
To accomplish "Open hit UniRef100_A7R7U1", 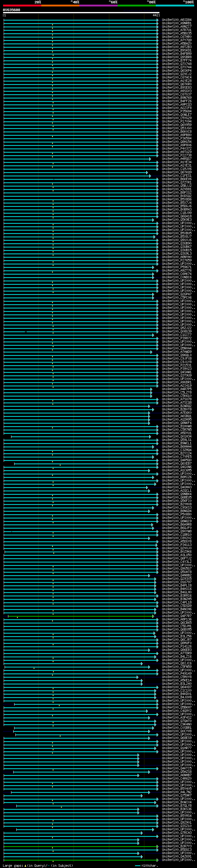I will click(x=176, y=30).
